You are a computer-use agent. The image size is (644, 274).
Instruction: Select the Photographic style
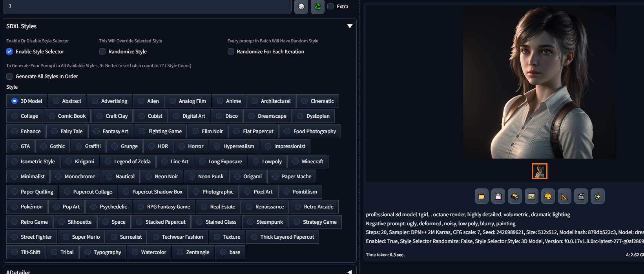coord(213,192)
